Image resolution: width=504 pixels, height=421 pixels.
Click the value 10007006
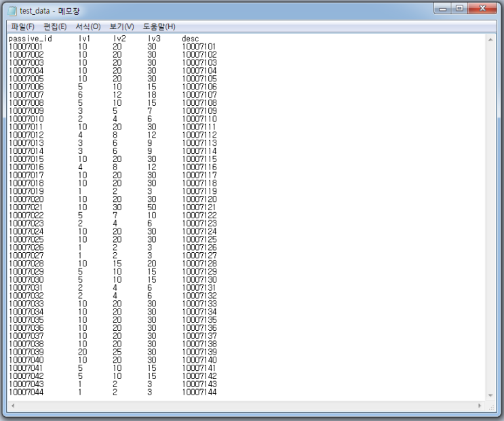click(x=26, y=87)
